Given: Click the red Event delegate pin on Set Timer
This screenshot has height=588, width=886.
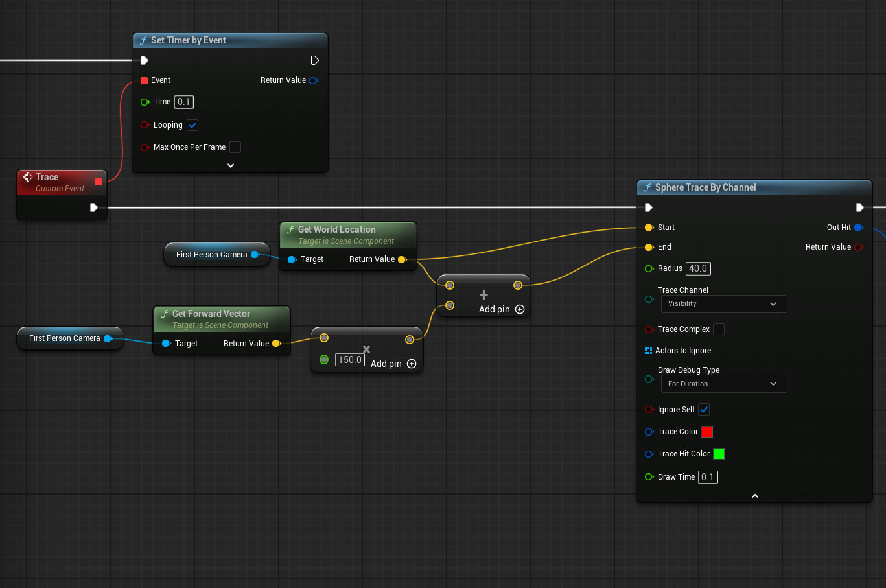Looking at the screenshot, I should [x=144, y=80].
